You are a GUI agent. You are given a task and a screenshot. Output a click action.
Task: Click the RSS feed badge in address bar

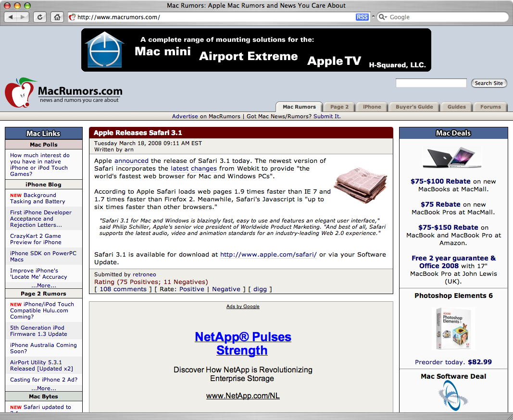point(362,17)
